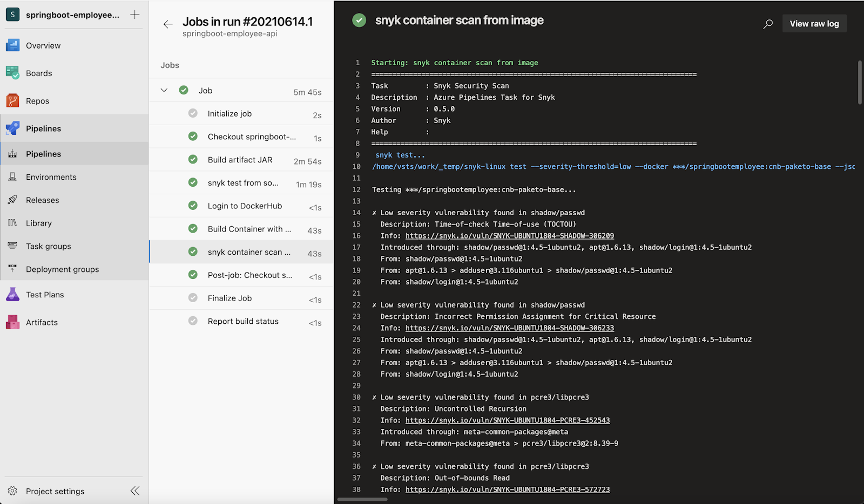Click the Deployment groups icon
This screenshot has height=504, width=864.
pos(12,269)
